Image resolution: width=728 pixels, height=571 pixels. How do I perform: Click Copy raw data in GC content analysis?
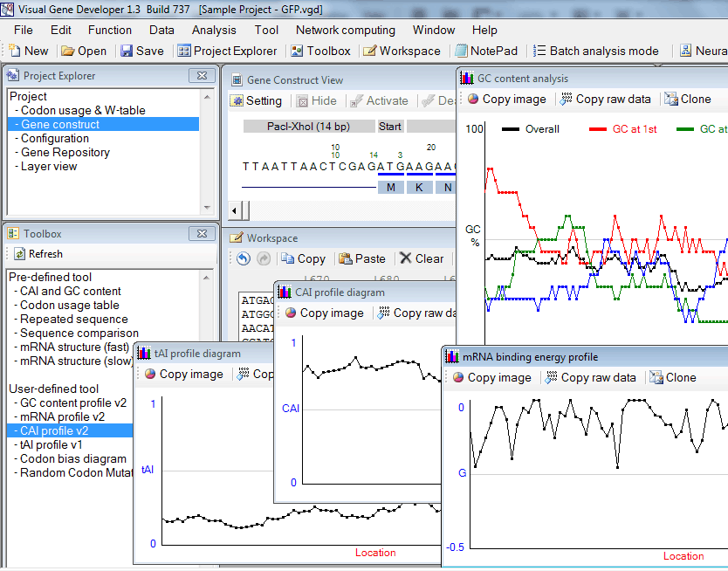607,100
